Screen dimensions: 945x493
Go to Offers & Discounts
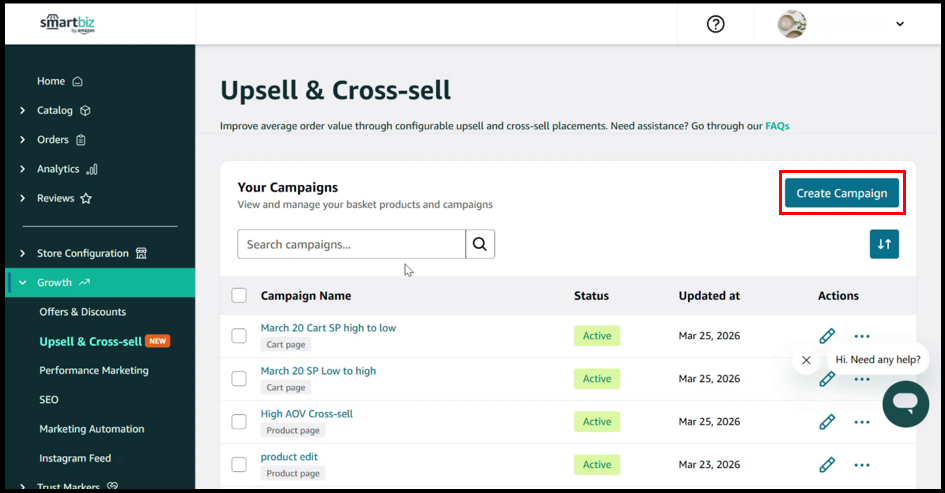pyautogui.click(x=83, y=312)
